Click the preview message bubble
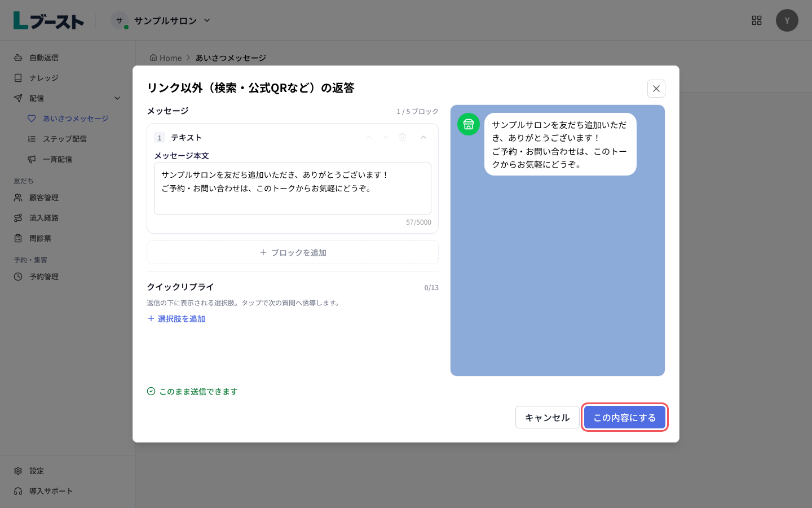Viewport: 812px width, 508px height. tap(561, 144)
